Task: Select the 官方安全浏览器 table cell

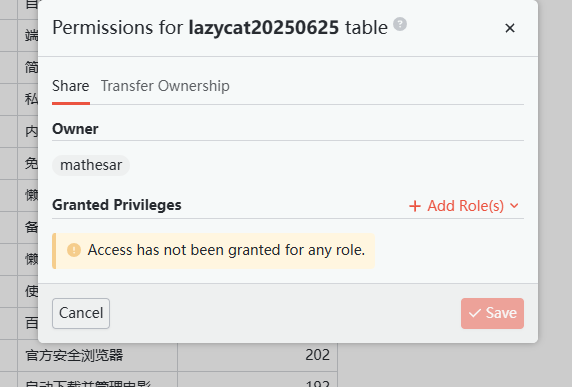Action: tap(98, 355)
